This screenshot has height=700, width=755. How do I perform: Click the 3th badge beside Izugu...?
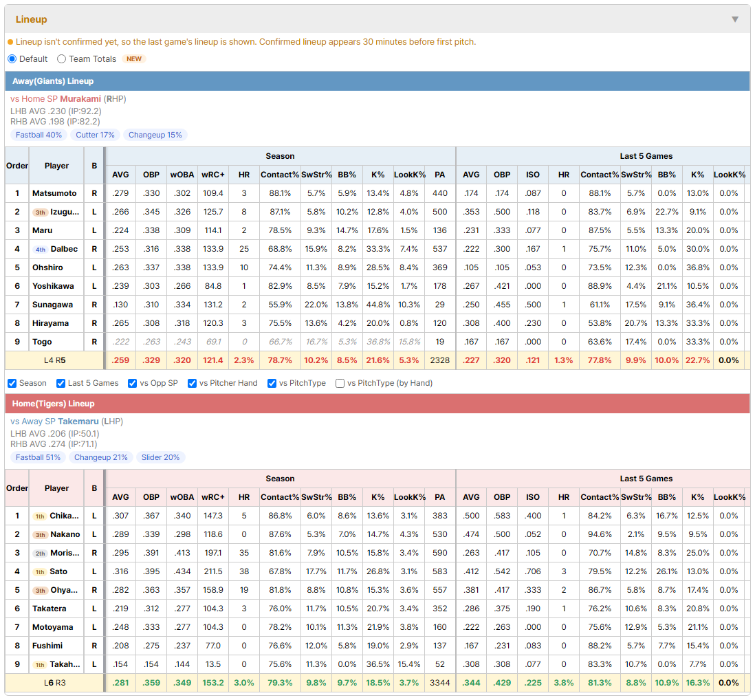pyautogui.click(x=41, y=212)
